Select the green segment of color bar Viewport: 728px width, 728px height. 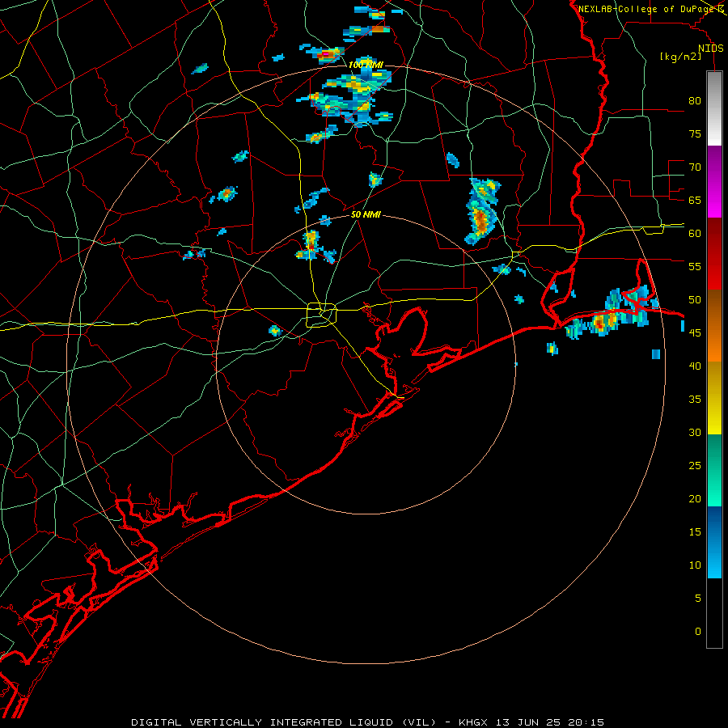click(x=714, y=470)
